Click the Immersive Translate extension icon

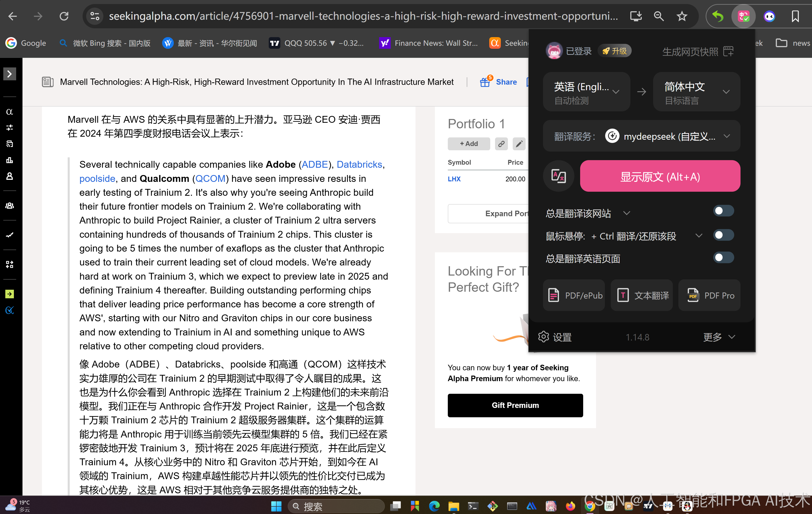743,16
